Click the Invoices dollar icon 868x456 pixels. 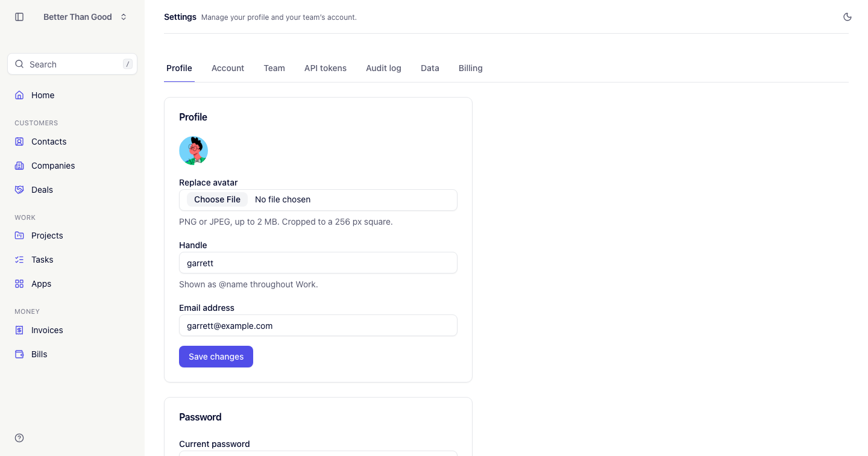pyautogui.click(x=19, y=330)
